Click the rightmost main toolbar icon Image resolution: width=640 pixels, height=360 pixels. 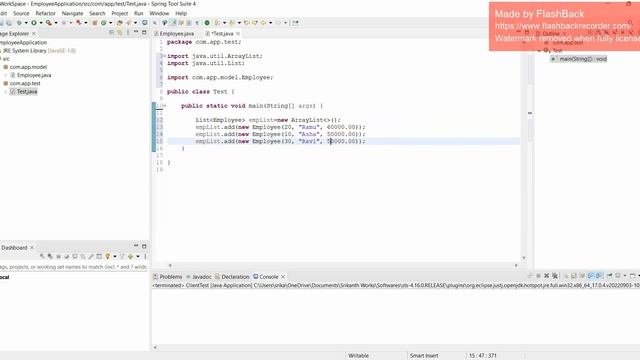(296, 23)
